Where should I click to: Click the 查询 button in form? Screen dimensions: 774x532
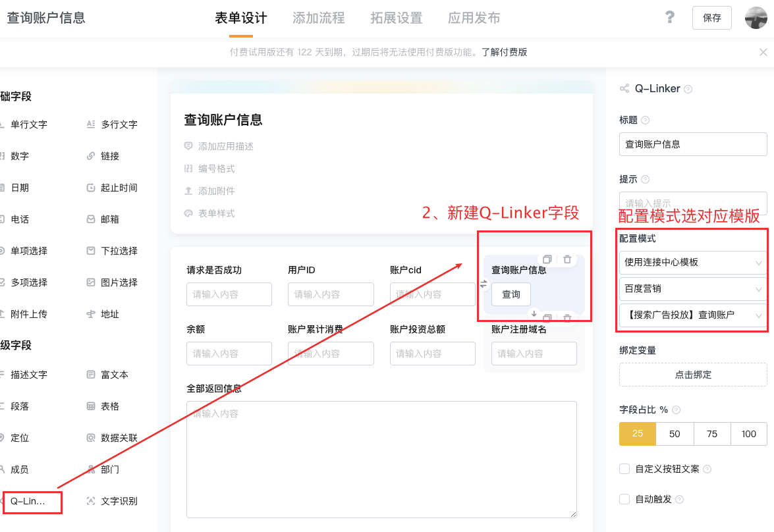511,294
